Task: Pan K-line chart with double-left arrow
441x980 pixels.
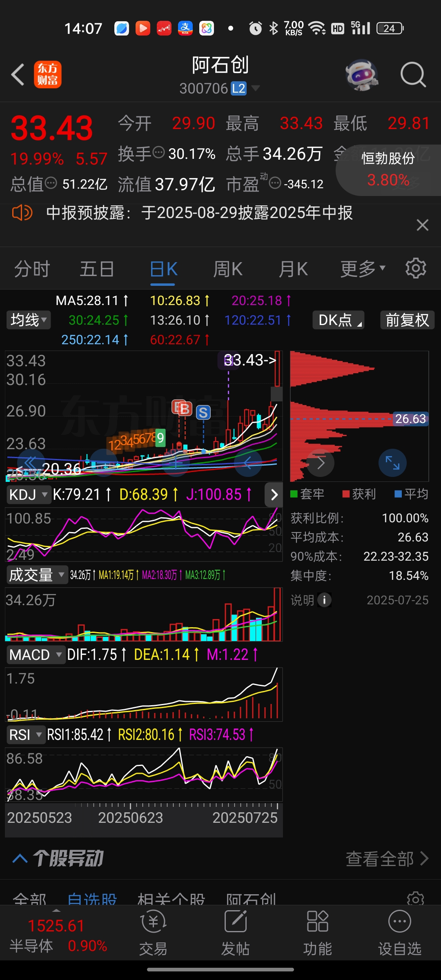Action: (x=31, y=463)
